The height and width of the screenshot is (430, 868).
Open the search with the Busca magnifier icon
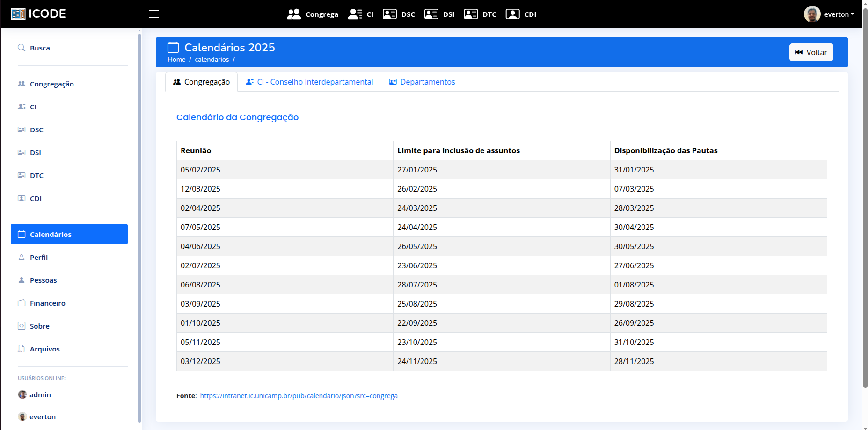(x=21, y=48)
